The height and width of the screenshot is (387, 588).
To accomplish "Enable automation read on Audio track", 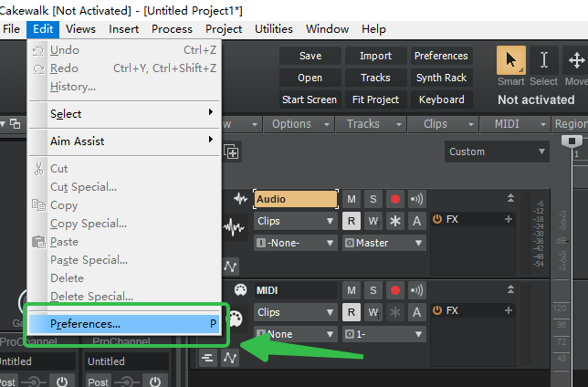I will (x=351, y=221).
